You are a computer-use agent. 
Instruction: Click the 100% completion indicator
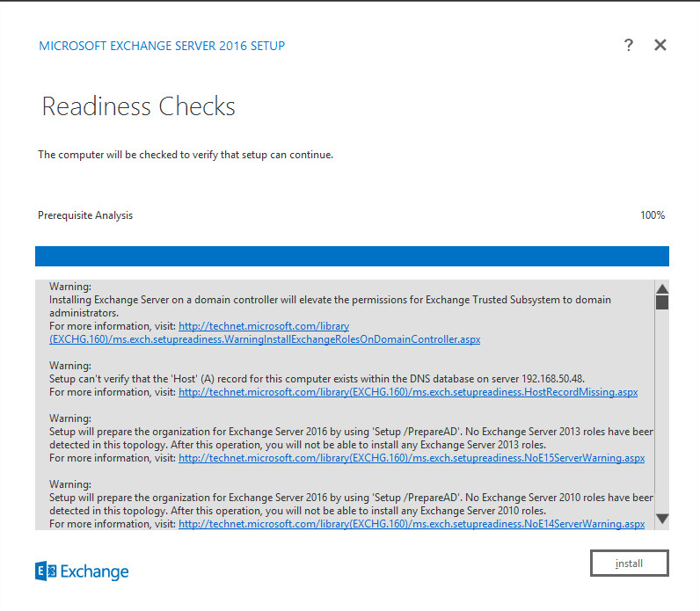tap(652, 215)
